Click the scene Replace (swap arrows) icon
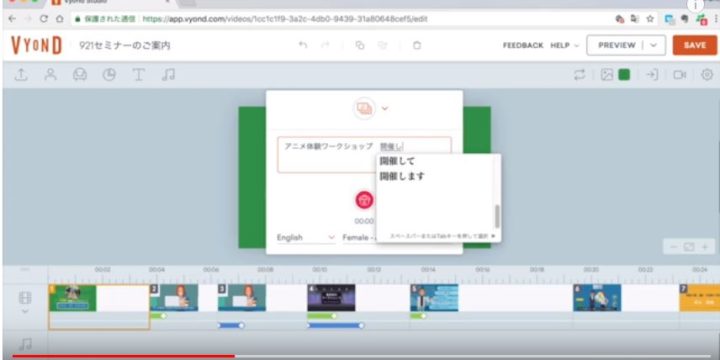720x360 pixels. 579,75
